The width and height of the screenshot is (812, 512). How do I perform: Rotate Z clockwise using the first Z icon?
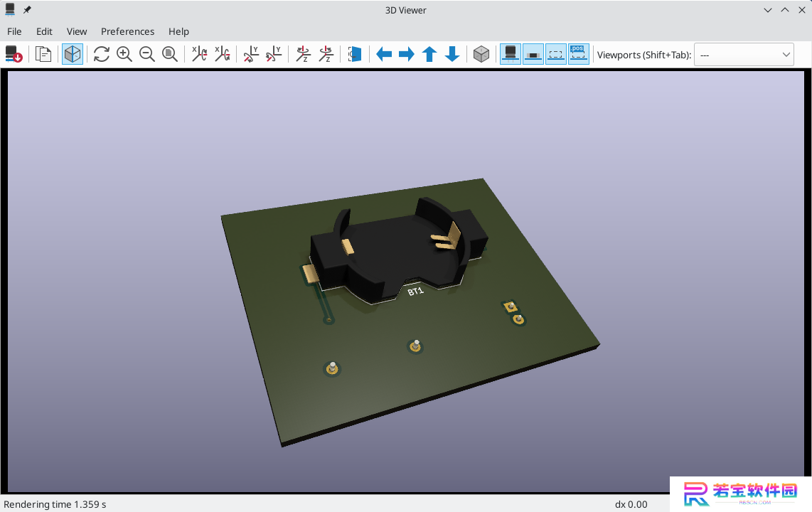point(303,54)
